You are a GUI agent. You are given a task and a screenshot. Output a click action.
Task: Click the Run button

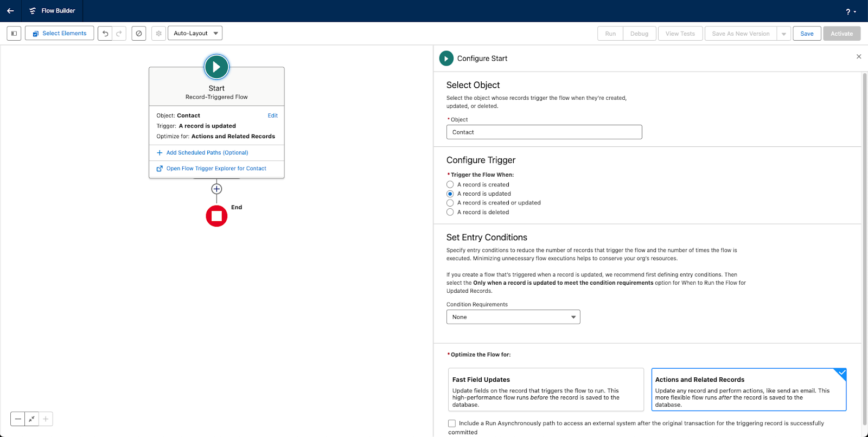(610, 34)
